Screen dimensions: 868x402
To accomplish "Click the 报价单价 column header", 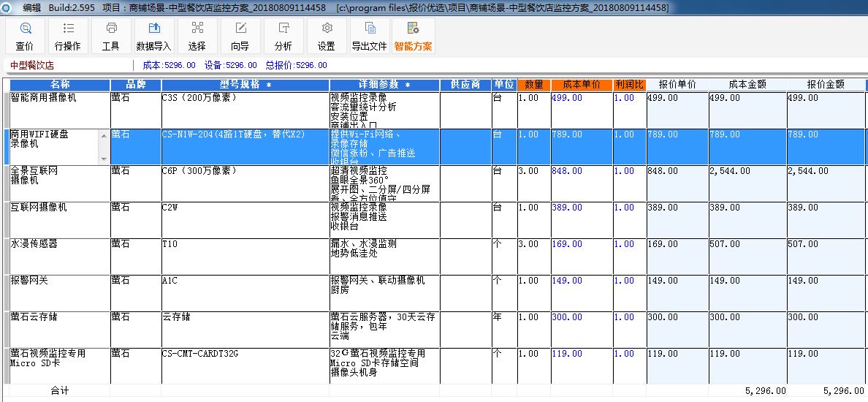I will 677,85.
